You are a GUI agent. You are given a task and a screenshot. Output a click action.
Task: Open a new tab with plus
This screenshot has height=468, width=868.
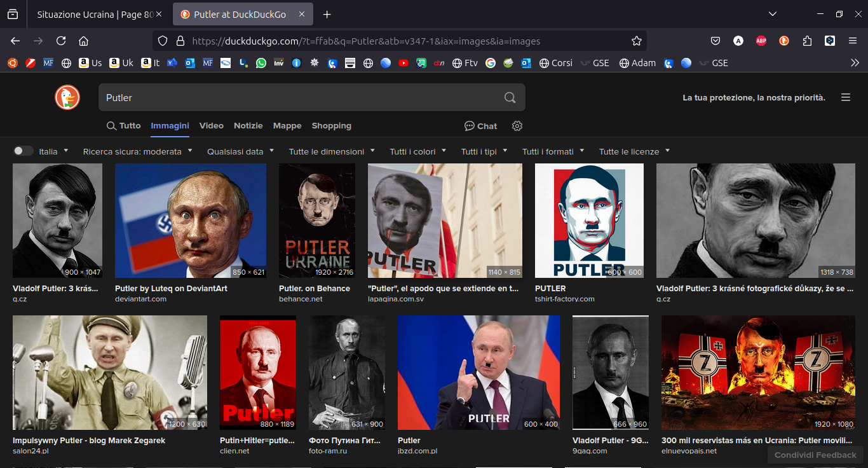pyautogui.click(x=327, y=14)
